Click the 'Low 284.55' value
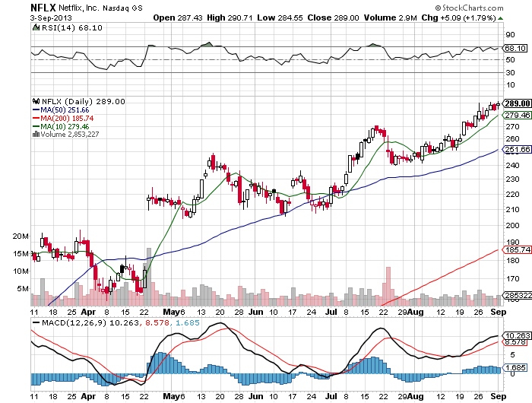This screenshot has height=403, width=532. click(x=280, y=17)
